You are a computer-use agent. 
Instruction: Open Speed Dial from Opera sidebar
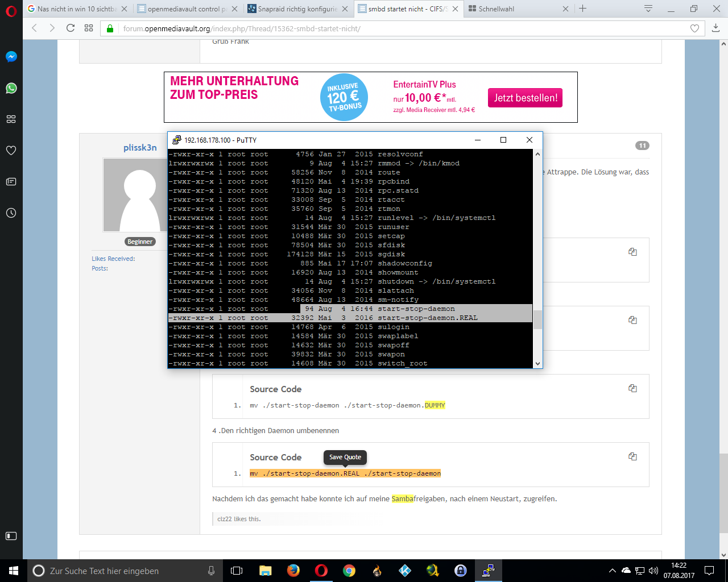tap(11, 119)
